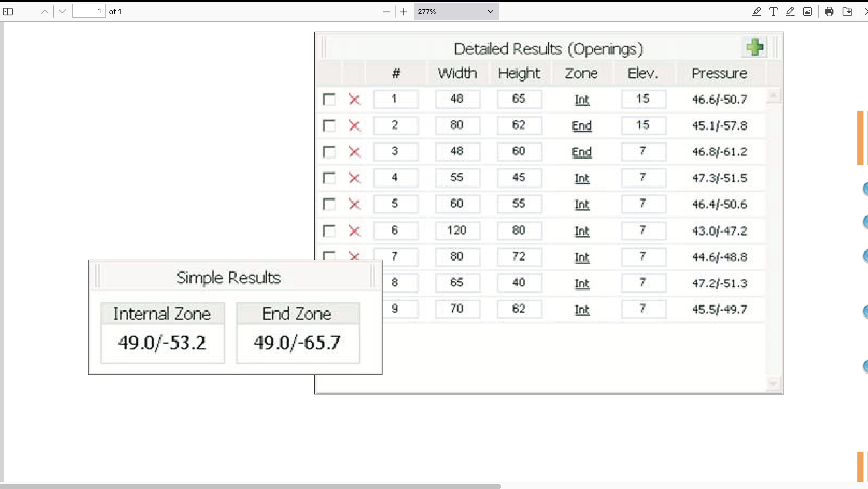Click the zoom out minus button
The height and width of the screenshot is (489, 868).
(386, 12)
